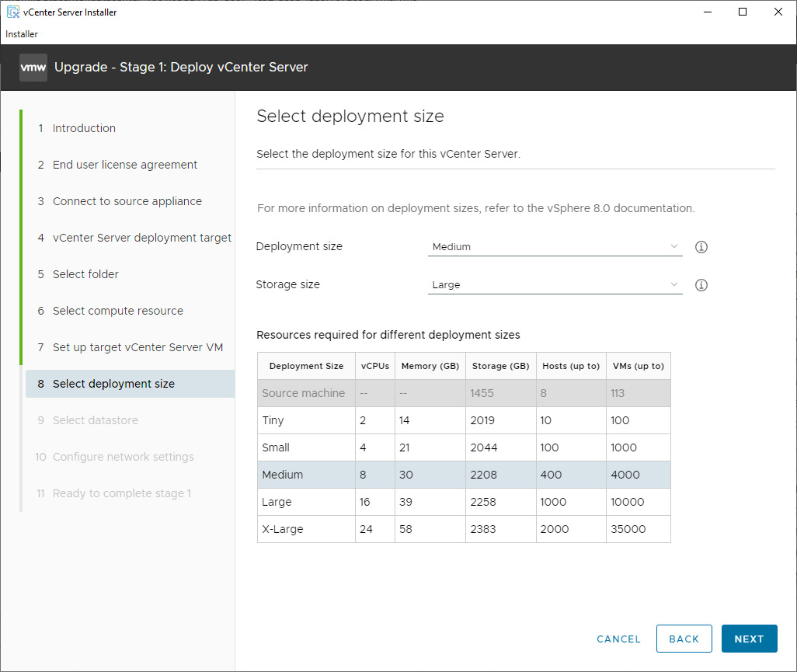797x672 pixels.
Task: Click the CANCEL link
Action: pyautogui.click(x=618, y=639)
